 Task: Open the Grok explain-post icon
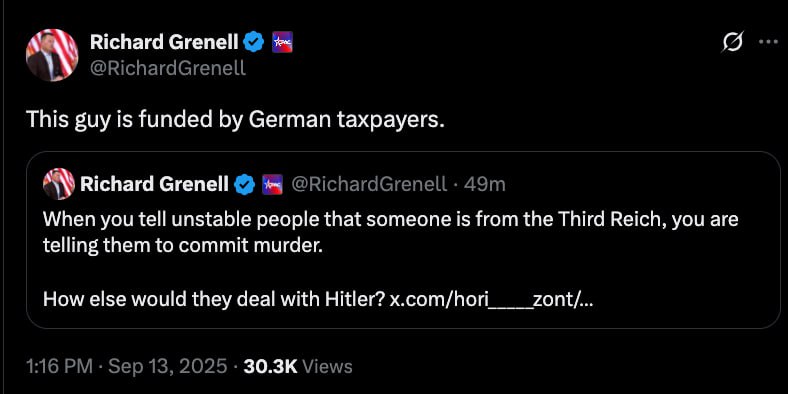pos(732,43)
